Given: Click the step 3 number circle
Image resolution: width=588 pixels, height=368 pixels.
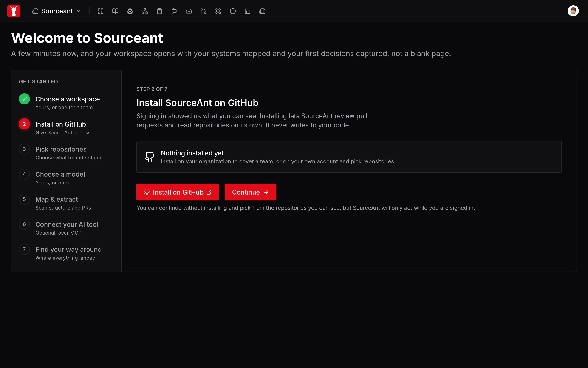Looking at the screenshot, I should click(x=24, y=149).
